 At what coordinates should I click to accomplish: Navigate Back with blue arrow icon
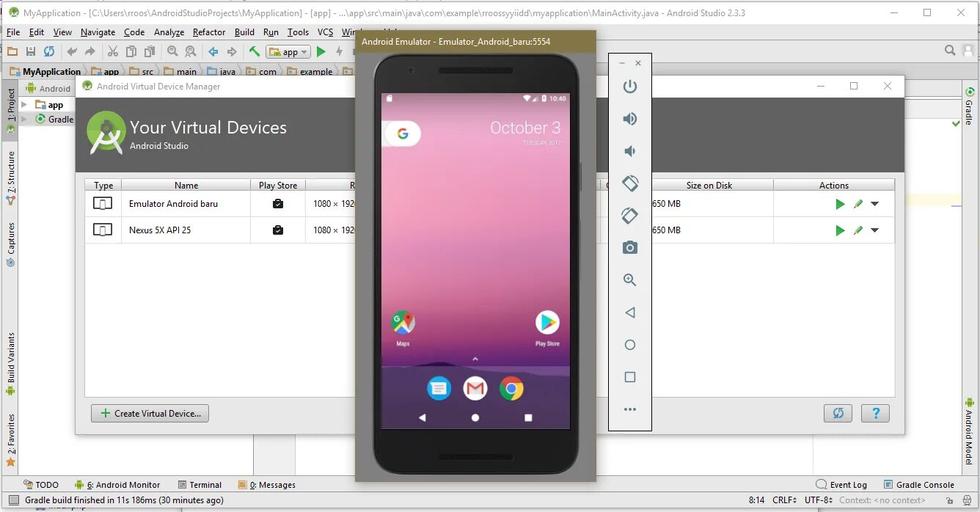click(213, 51)
